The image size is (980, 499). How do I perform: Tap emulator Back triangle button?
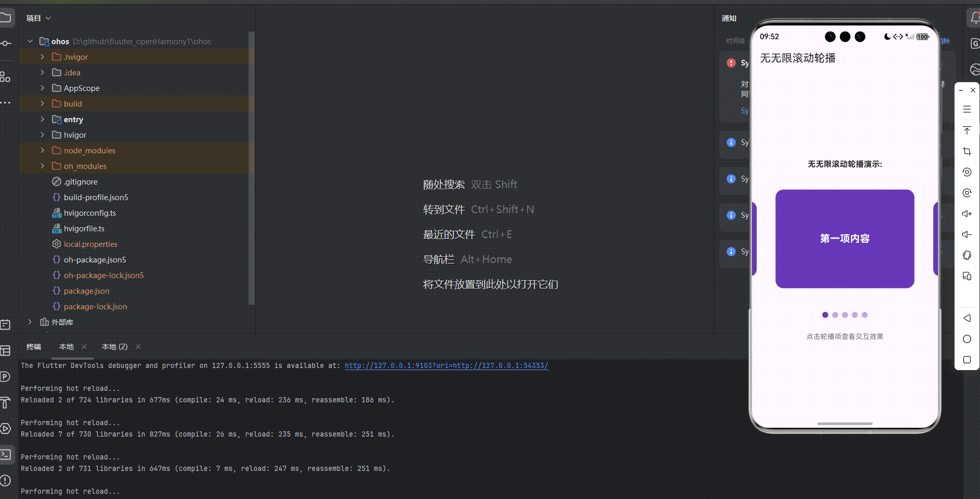(967, 318)
